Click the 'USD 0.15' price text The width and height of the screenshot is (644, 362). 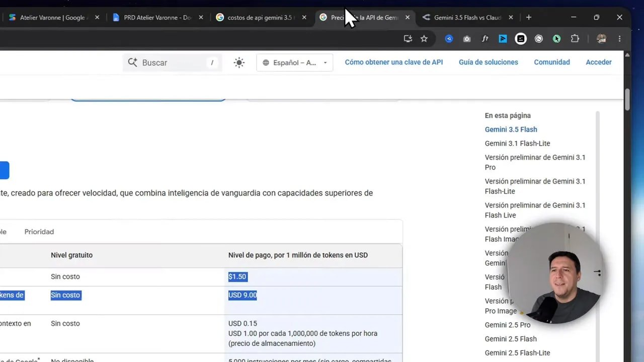pos(243,323)
